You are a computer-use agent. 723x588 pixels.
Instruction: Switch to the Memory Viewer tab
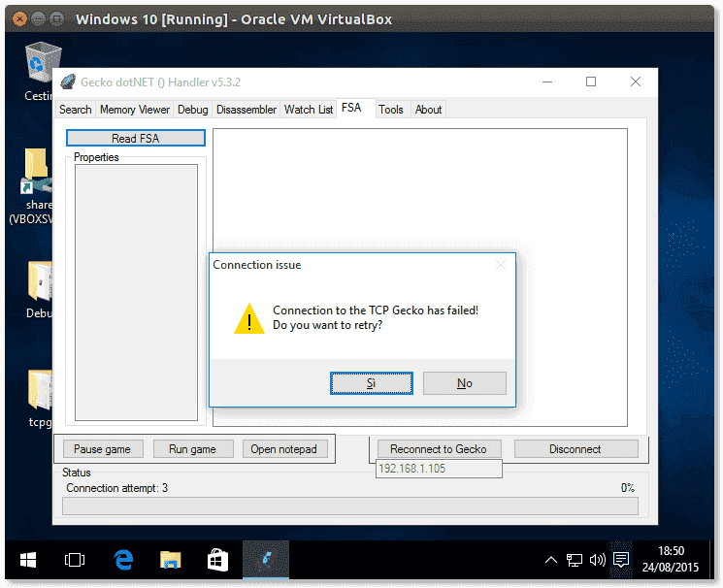tap(135, 110)
